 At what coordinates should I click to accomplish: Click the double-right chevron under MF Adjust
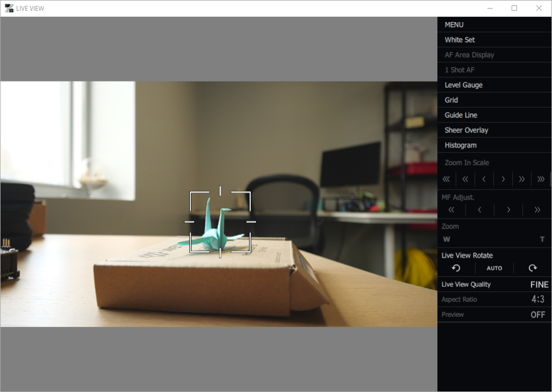point(536,209)
